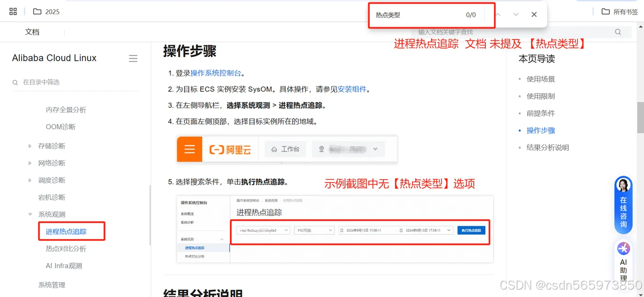Expand the 存储诊断 tree section
This screenshot has width=644, height=297.
pyautogui.click(x=29, y=146)
